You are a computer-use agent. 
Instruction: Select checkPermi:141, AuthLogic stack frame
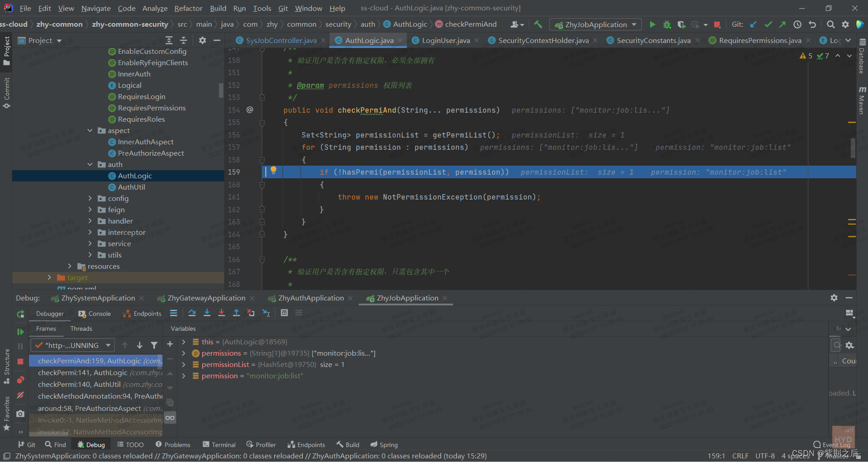point(96,372)
